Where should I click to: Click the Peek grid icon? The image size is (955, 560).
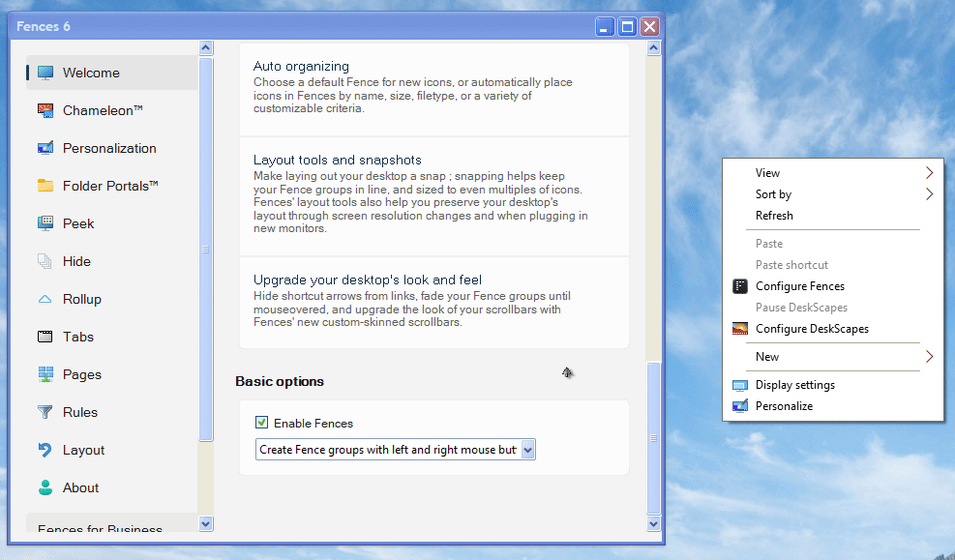(45, 223)
